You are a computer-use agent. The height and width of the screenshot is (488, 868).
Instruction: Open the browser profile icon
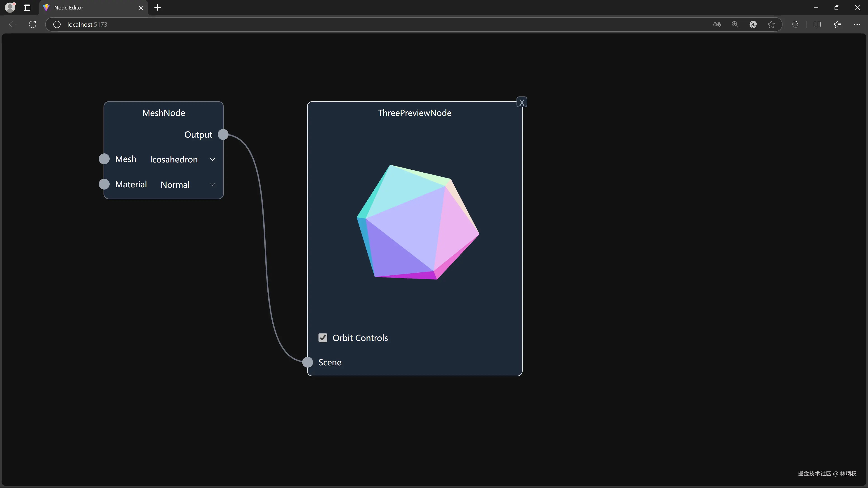coord(10,7)
